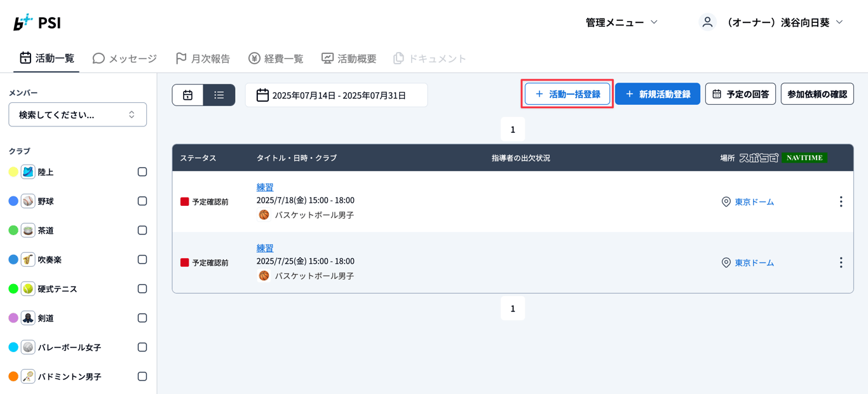Tick the 硬式テニス checkbox

142,289
